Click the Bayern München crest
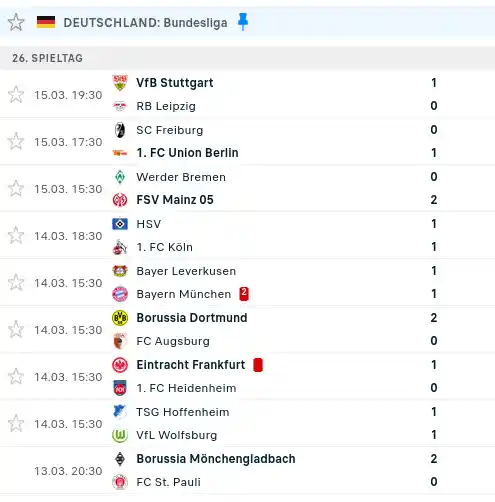Screen dimensions: 495x502 [120, 294]
